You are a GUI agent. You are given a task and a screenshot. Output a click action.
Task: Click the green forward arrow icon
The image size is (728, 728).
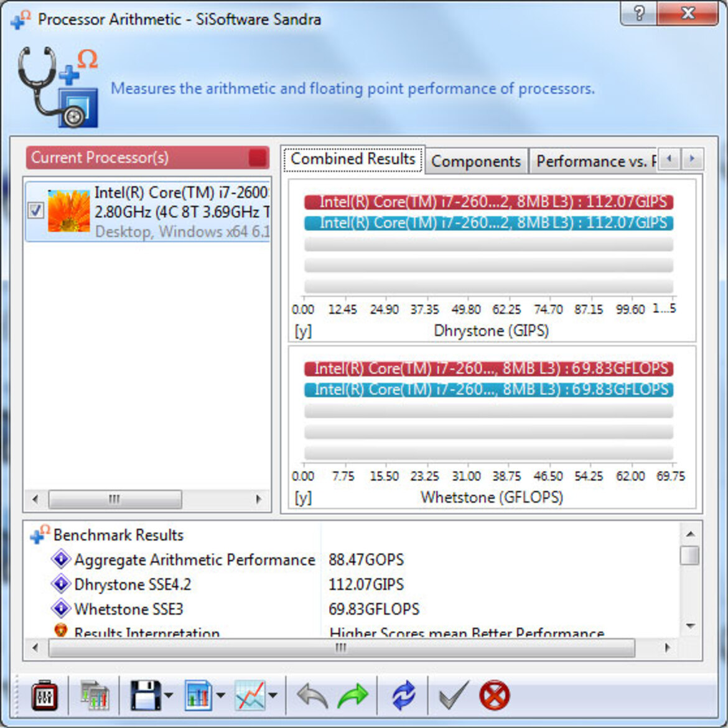pyautogui.click(x=352, y=696)
